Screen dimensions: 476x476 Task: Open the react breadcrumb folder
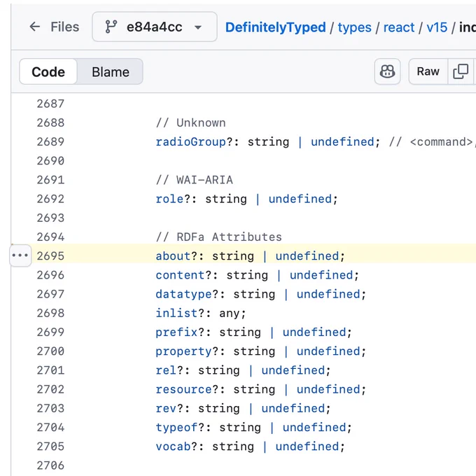tap(398, 27)
